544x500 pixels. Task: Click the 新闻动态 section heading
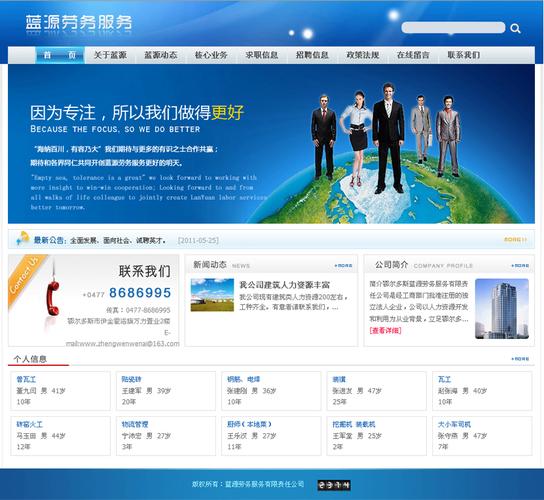pos(210,265)
